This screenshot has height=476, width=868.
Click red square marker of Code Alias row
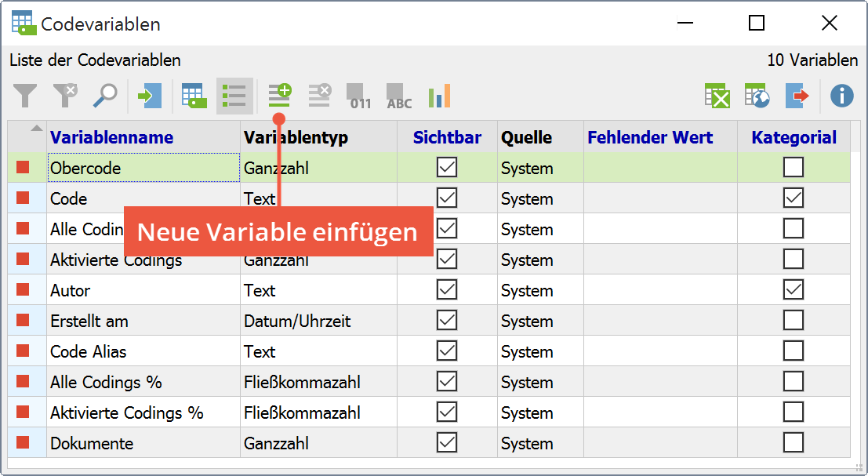23,351
